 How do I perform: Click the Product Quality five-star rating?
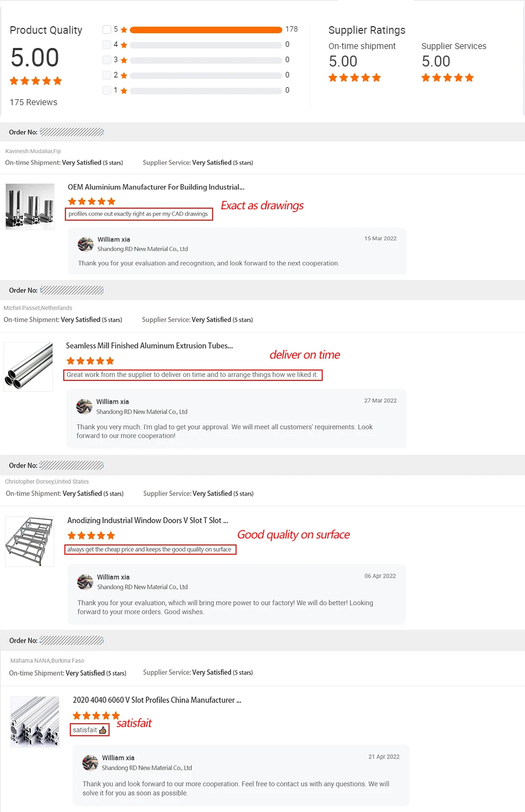tap(36, 81)
